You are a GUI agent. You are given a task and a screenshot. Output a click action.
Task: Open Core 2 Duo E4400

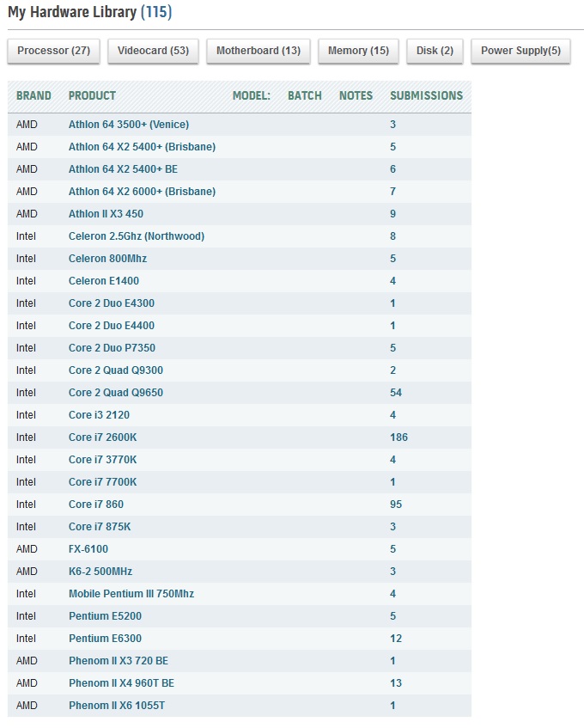tap(112, 326)
